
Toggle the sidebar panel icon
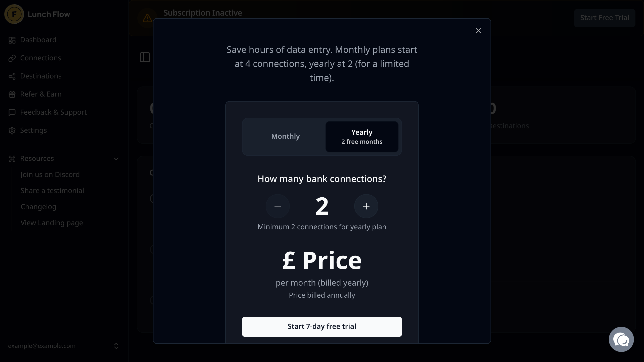[x=145, y=57]
